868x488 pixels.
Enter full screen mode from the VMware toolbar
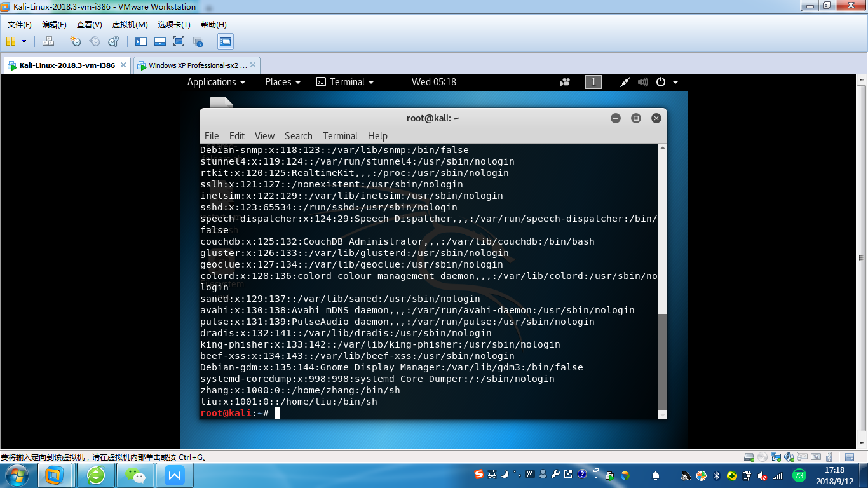pos(179,41)
